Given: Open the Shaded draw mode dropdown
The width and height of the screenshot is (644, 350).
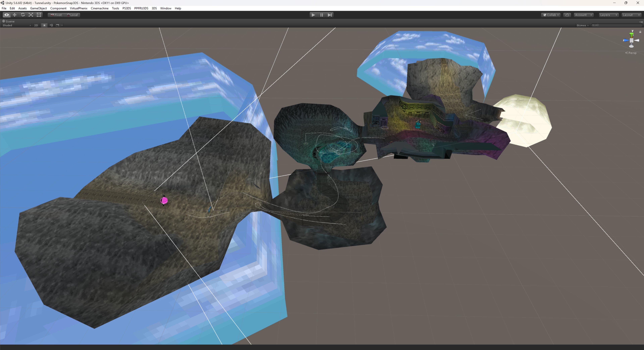Looking at the screenshot, I should click(x=16, y=25).
